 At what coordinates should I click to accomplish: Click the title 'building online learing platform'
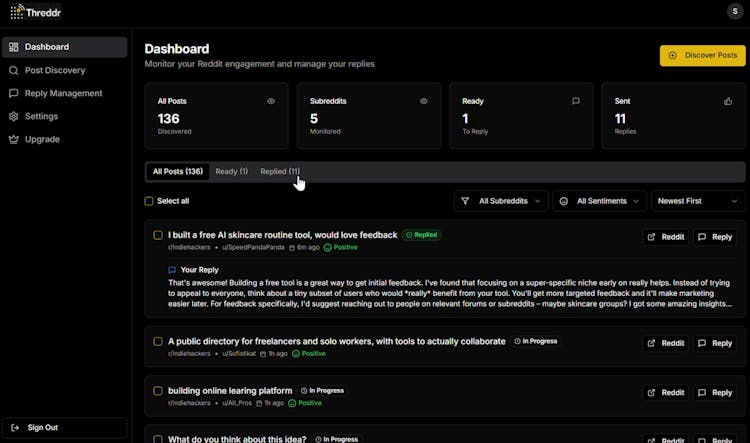click(230, 391)
